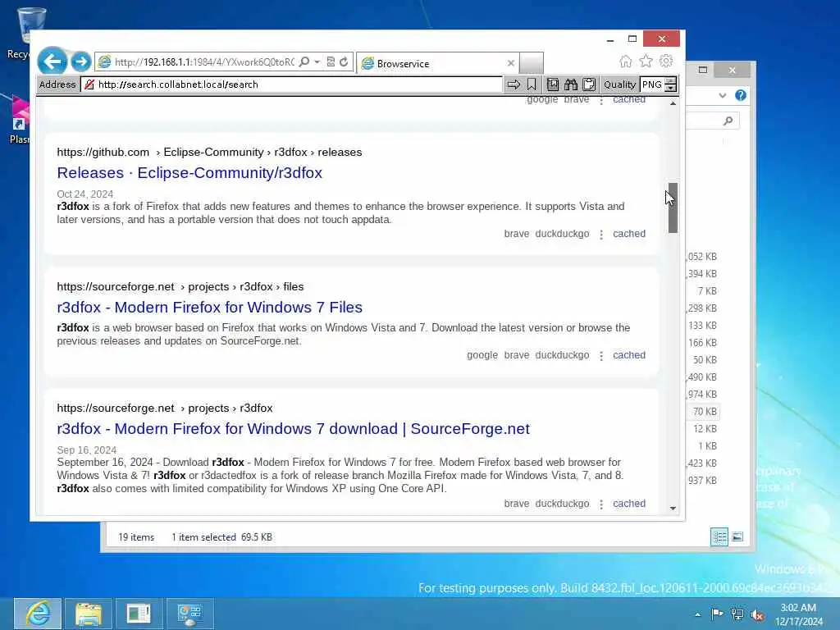Click '19 items' in Explorer status bar
840x630 pixels.
pos(136,537)
